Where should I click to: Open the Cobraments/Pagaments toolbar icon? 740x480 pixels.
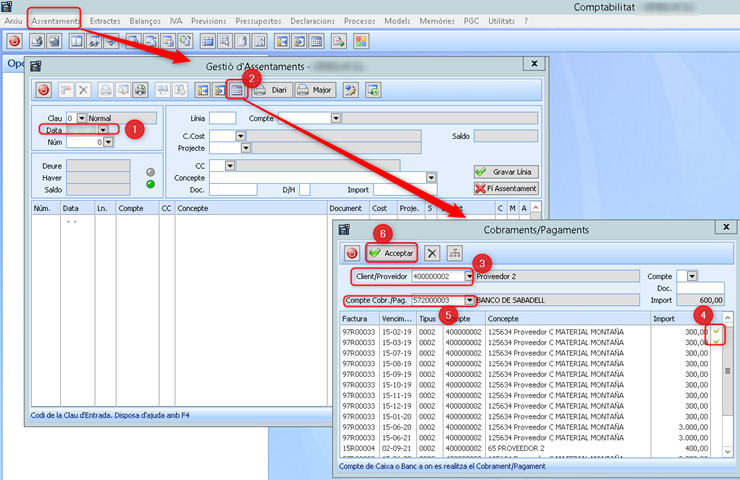237,90
